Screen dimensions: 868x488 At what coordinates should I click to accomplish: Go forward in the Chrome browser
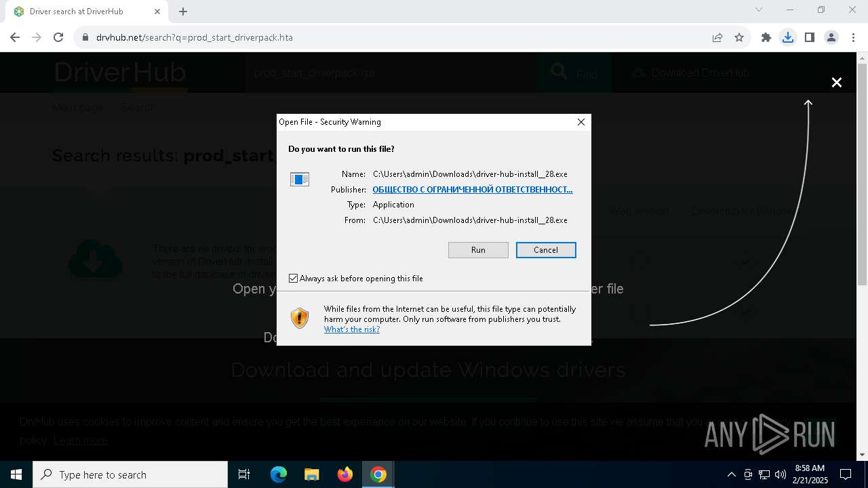point(37,37)
